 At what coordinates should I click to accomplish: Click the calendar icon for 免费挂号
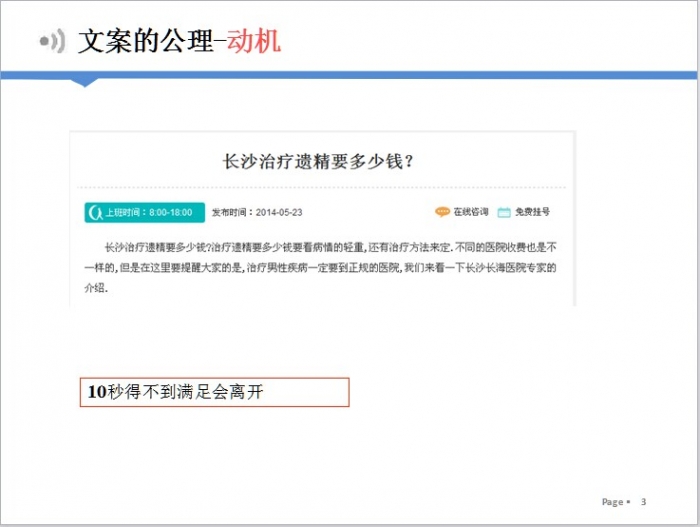(504, 212)
